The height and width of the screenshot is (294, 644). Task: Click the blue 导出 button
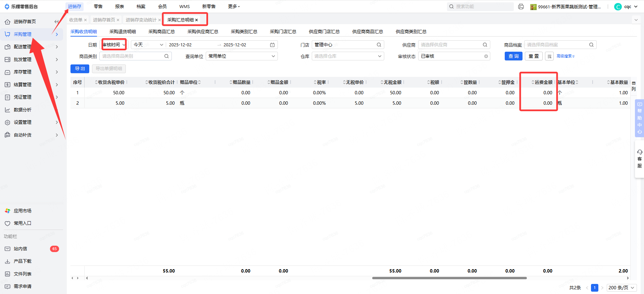(80, 68)
